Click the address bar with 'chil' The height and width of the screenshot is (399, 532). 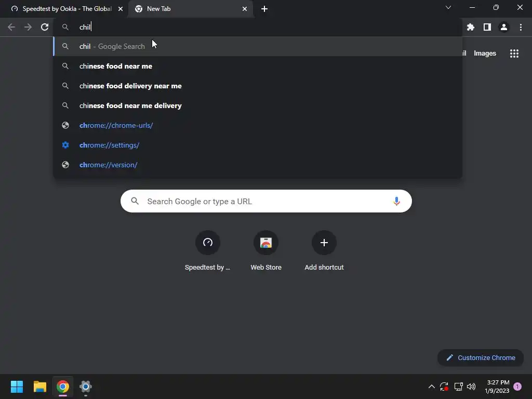coord(258,27)
